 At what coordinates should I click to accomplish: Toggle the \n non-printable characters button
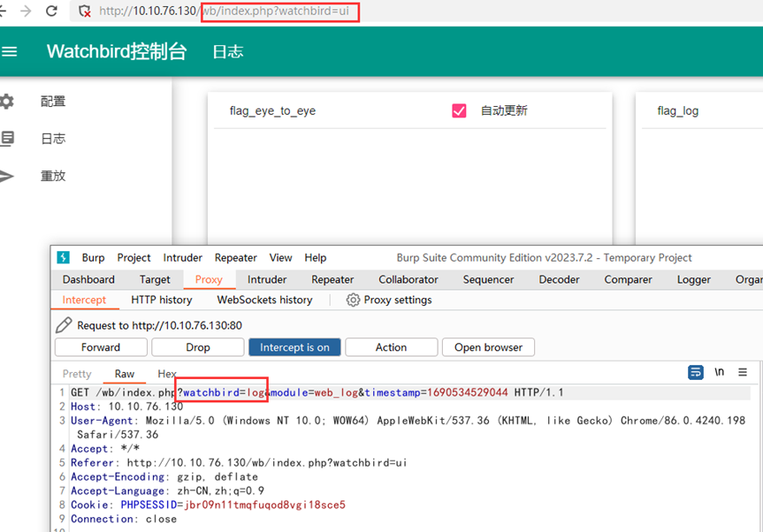(x=720, y=373)
